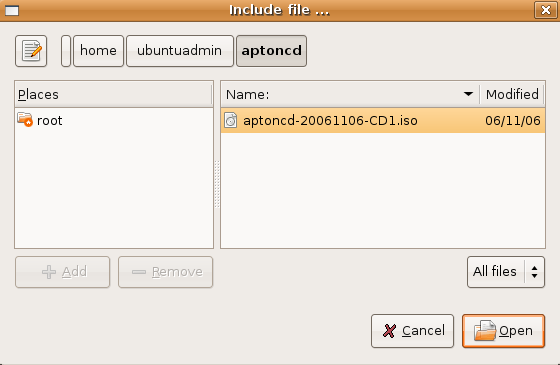Click the Name column sort arrow
Image resolution: width=560 pixels, height=365 pixels.
coord(468,94)
